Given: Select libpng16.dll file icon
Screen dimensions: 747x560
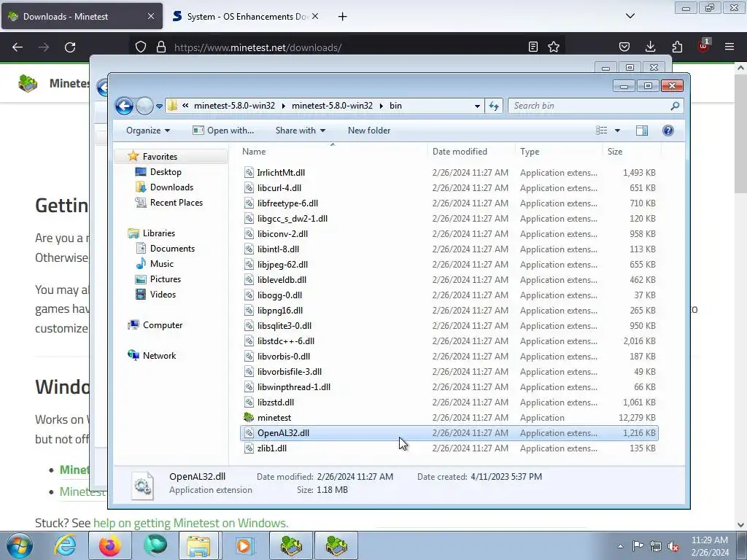Looking at the screenshot, I should 249,311.
